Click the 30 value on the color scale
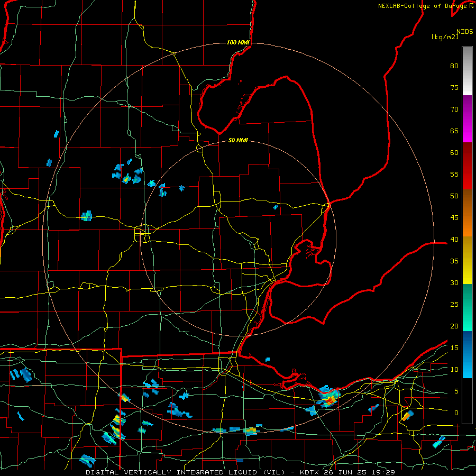This screenshot has height=476, width=476. click(454, 283)
